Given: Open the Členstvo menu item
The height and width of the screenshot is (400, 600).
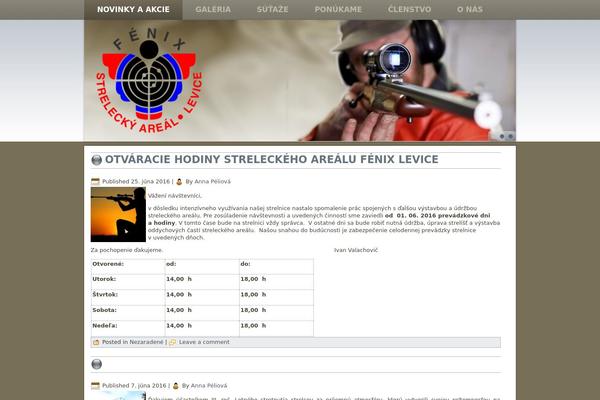Looking at the screenshot, I should [x=409, y=10].
